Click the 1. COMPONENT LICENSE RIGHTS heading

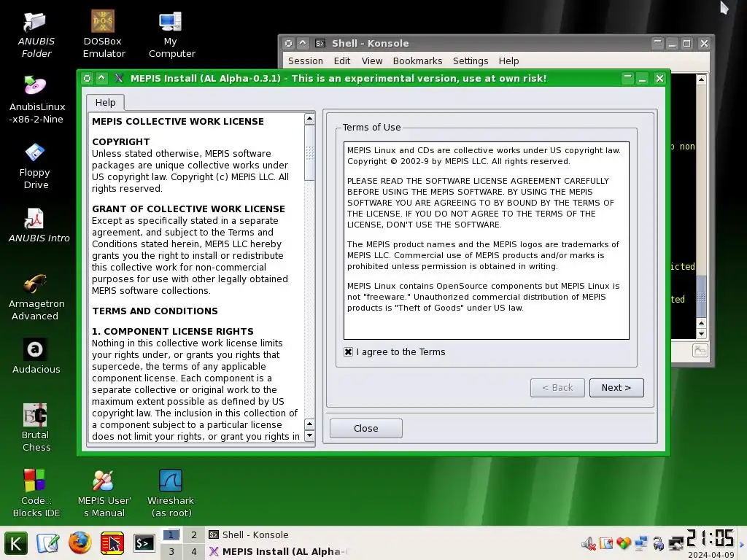pyautogui.click(x=173, y=332)
